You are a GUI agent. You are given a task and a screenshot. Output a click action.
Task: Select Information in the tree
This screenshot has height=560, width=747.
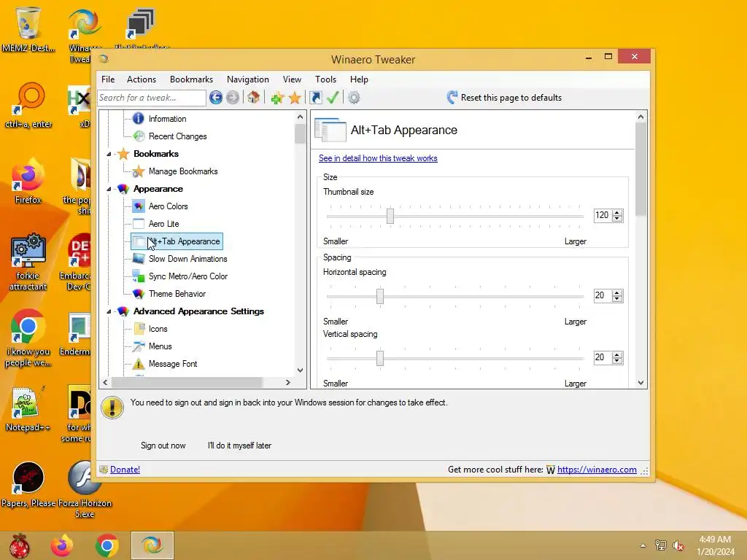pos(167,119)
